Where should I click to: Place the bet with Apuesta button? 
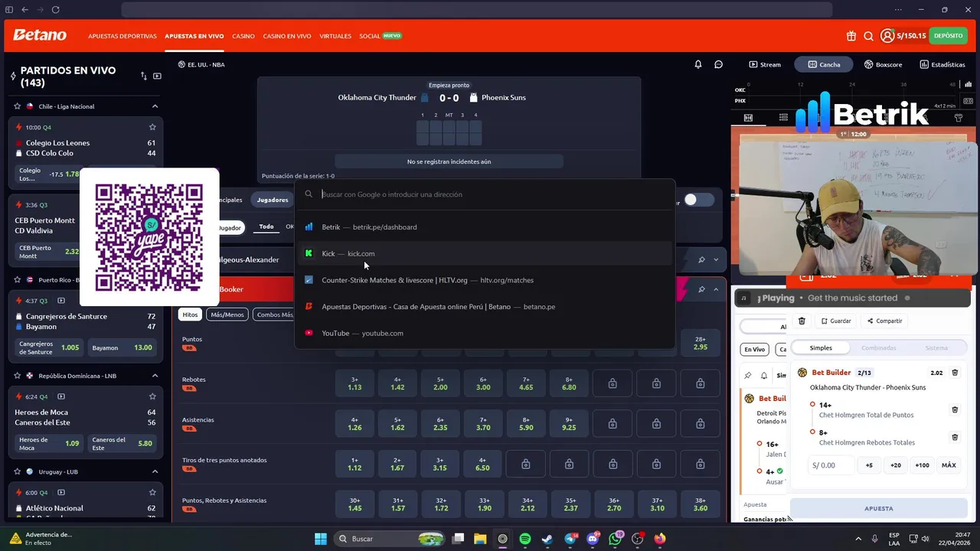879,508
